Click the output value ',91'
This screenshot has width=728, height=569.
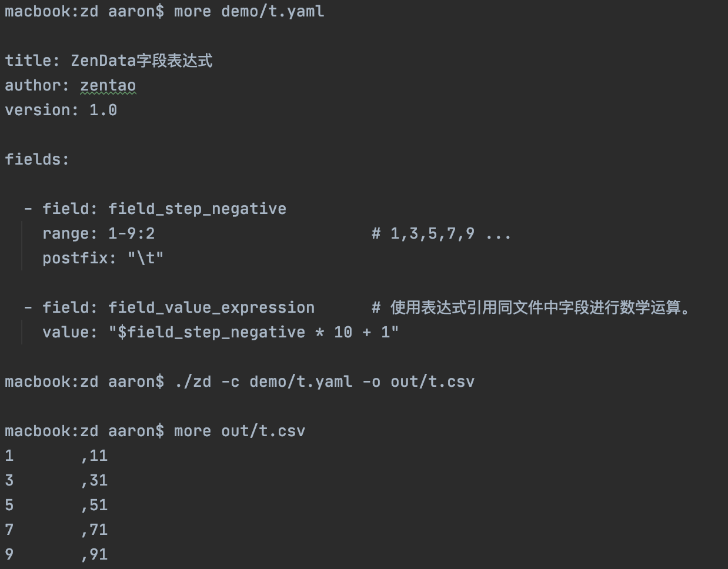pos(95,554)
